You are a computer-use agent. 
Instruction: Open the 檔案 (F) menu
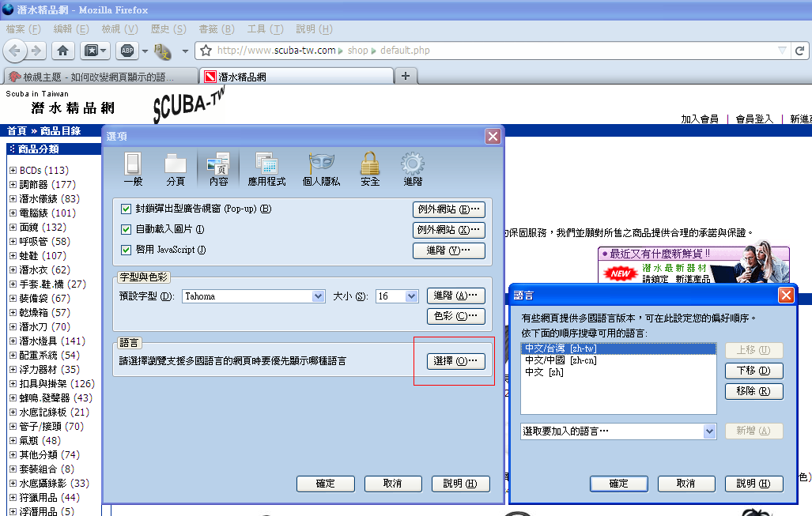coord(23,29)
